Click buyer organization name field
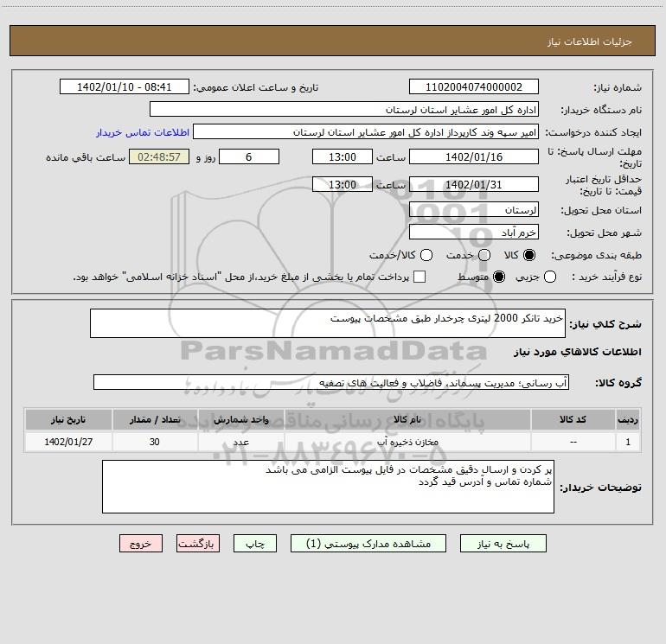The width and height of the screenshot is (666, 644). coord(344,109)
